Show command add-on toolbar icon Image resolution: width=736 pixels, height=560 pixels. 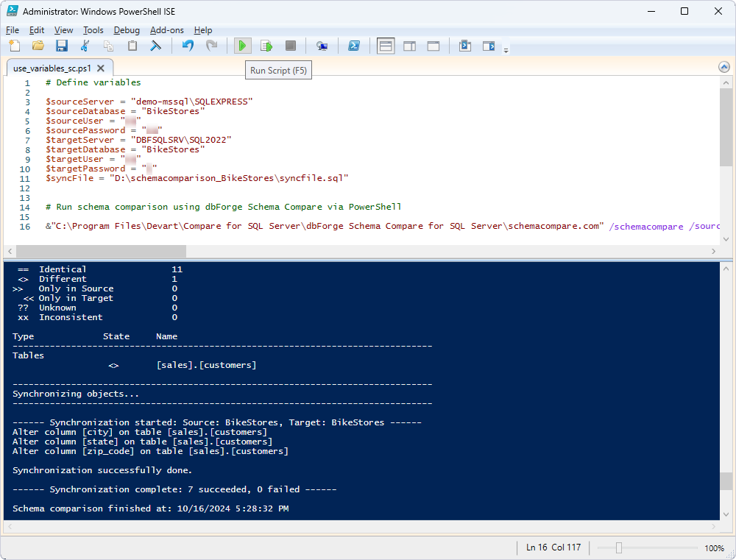[489, 46]
